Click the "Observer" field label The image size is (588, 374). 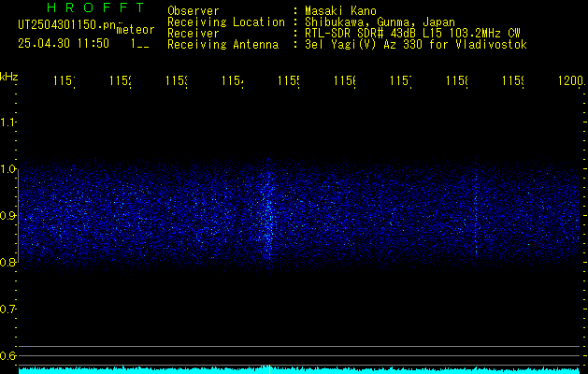tap(194, 11)
